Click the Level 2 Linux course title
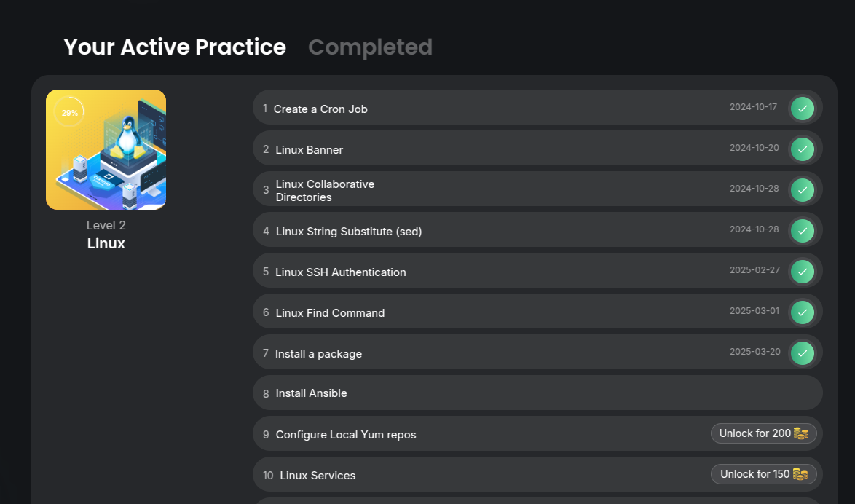The height and width of the screenshot is (504, 855). [106, 243]
